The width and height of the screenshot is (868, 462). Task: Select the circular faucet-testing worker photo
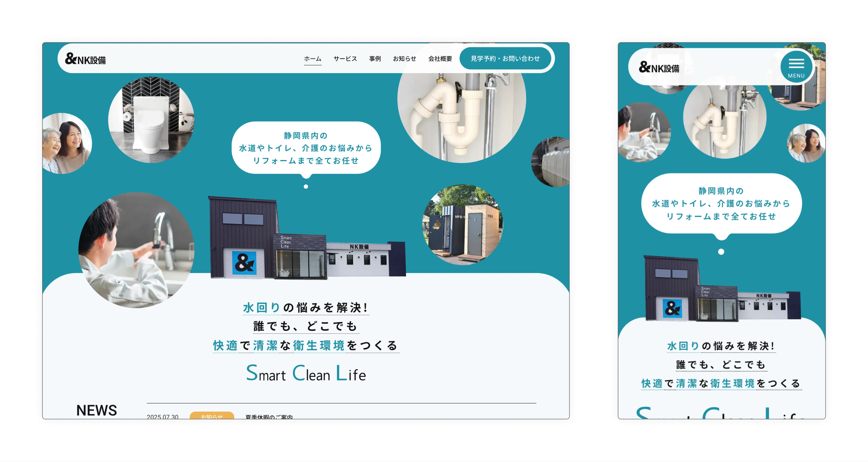136,250
